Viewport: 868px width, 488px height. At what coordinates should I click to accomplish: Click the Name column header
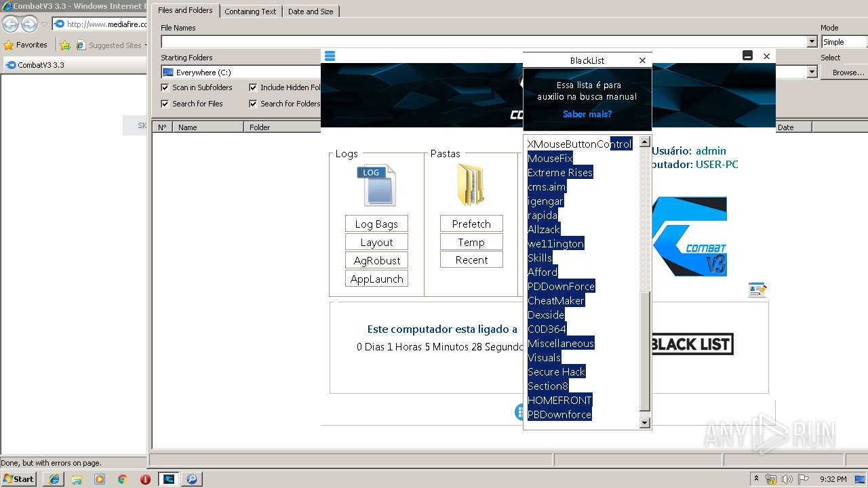pyautogui.click(x=208, y=127)
